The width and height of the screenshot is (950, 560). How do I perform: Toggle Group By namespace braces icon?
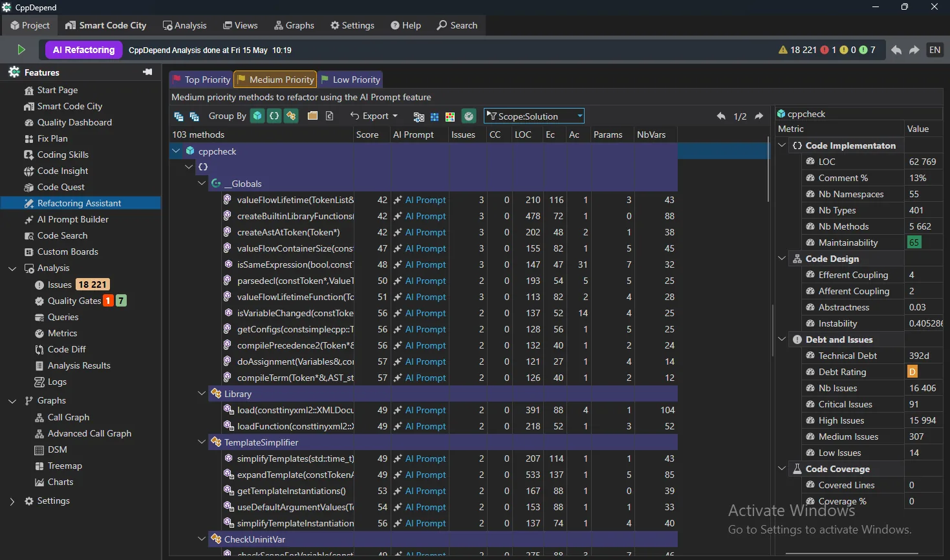tap(274, 116)
